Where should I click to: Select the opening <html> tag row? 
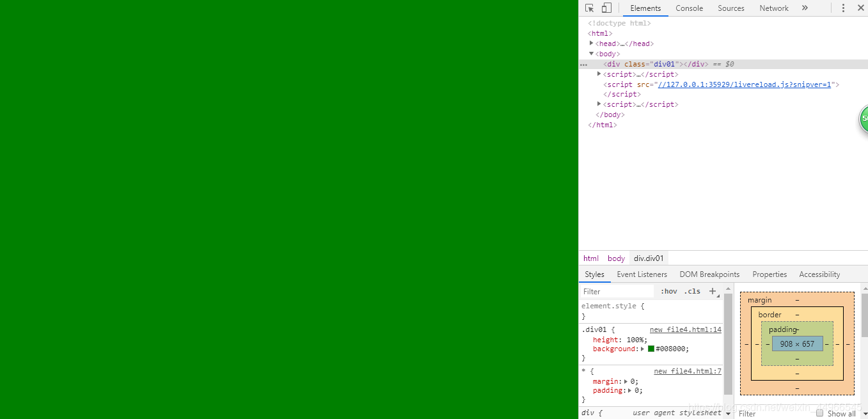pos(600,33)
